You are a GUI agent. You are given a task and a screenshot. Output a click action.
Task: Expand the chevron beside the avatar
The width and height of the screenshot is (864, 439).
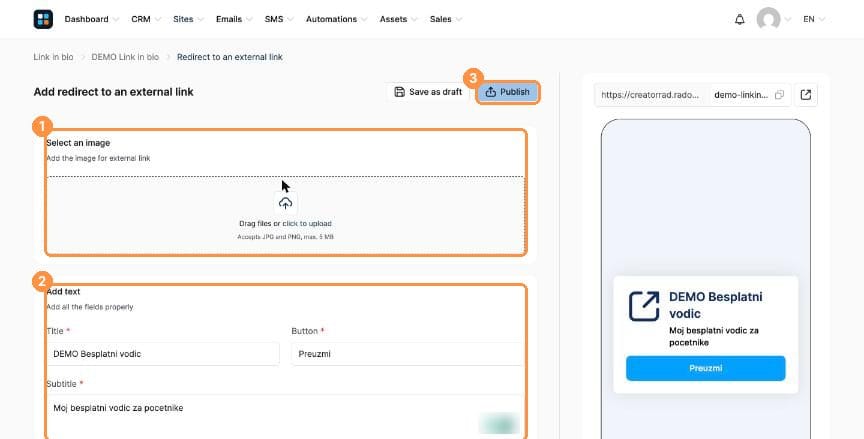[787, 19]
